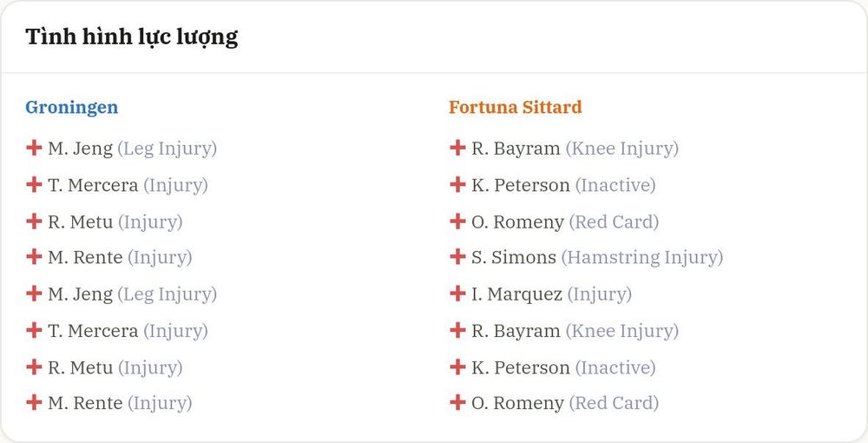Select the Tình hình lực lượng section title
This screenshot has height=443, width=868.
point(132,37)
